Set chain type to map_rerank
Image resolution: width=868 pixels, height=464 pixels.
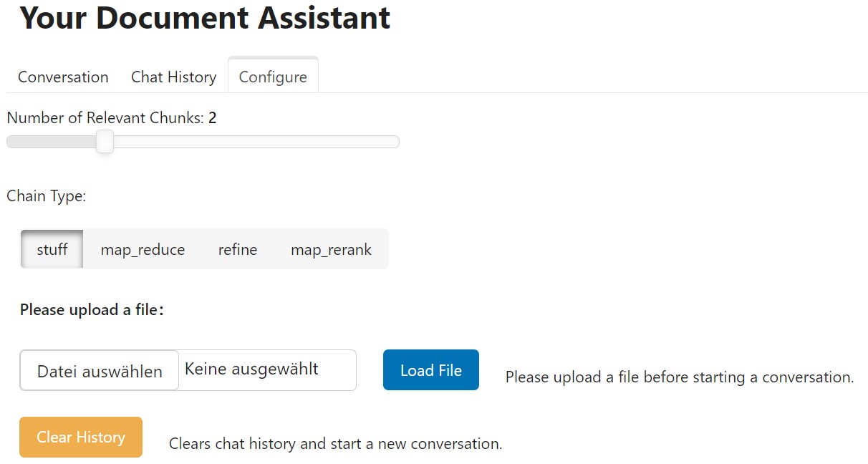click(x=331, y=249)
